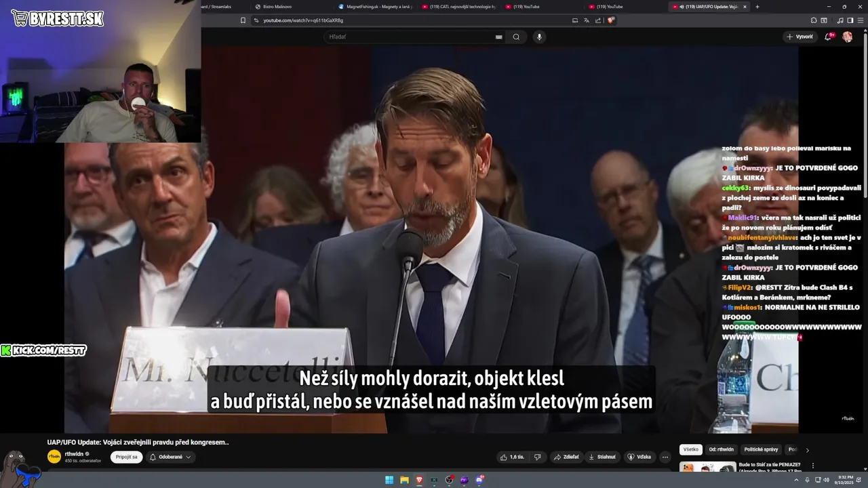Image resolution: width=868 pixels, height=488 pixels.
Task: Mute the UAP/UFO Update tab speaker icon
Action: click(x=682, y=7)
